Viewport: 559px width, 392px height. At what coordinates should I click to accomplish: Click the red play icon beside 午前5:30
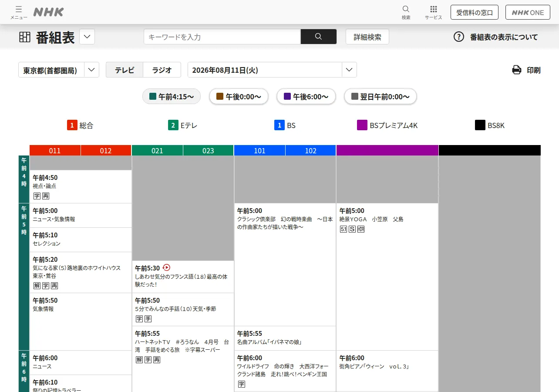166,267
